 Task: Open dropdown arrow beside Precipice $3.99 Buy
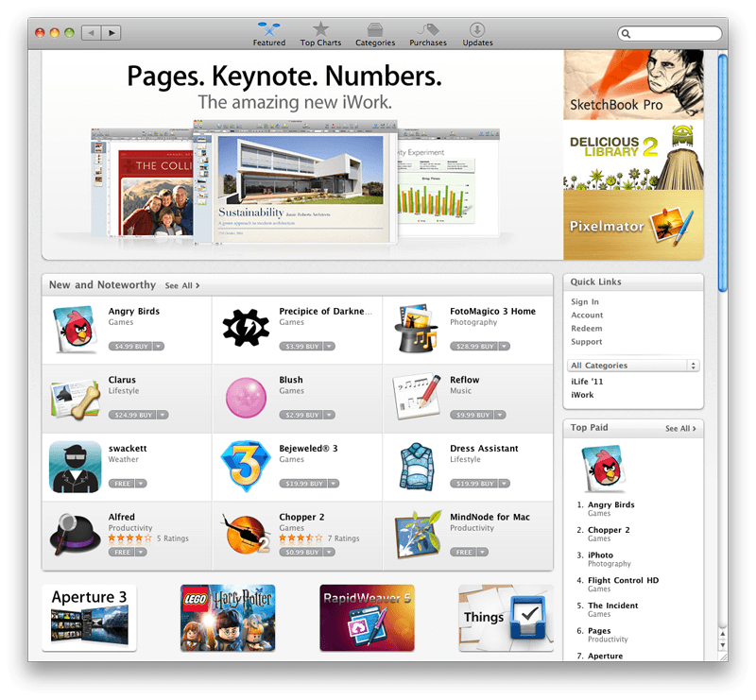(329, 346)
